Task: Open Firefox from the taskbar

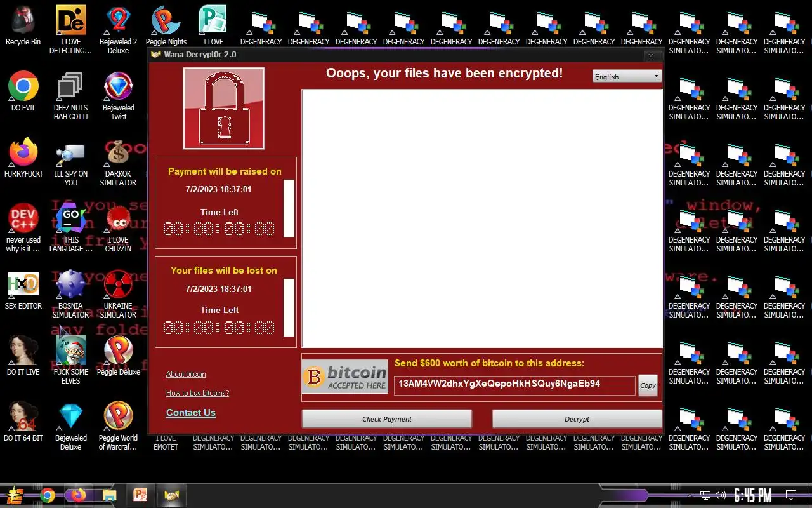Action: (78, 495)
